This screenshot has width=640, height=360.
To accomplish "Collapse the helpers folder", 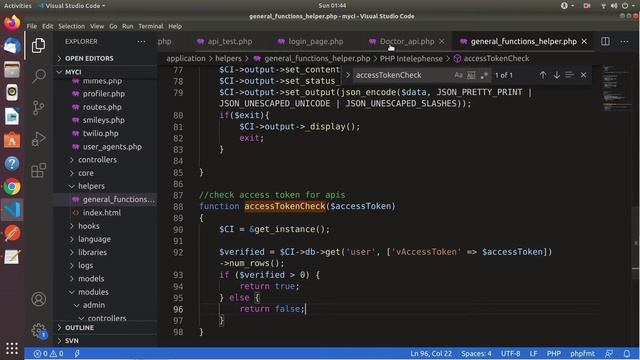I will [x=91, y=186].
